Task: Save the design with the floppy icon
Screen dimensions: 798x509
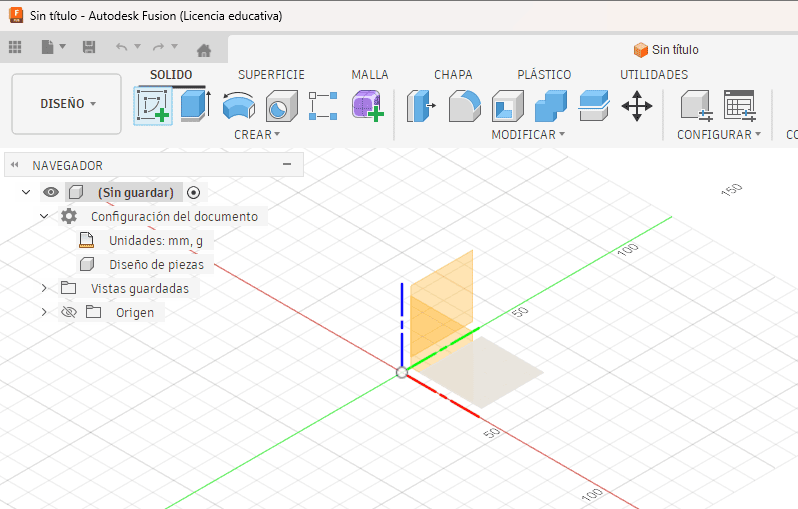Action: tap(89, 47)
